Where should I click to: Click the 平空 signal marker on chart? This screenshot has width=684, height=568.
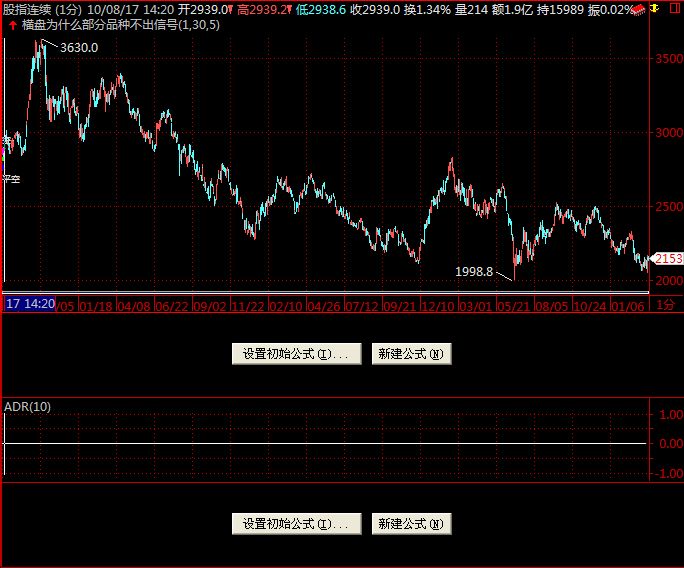pyautogui.click(x=11, y=179)
